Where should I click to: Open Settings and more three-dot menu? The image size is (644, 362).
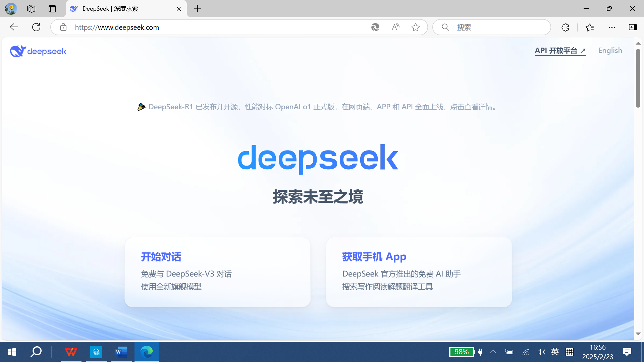pyautogui.click(x=612, y=27)
